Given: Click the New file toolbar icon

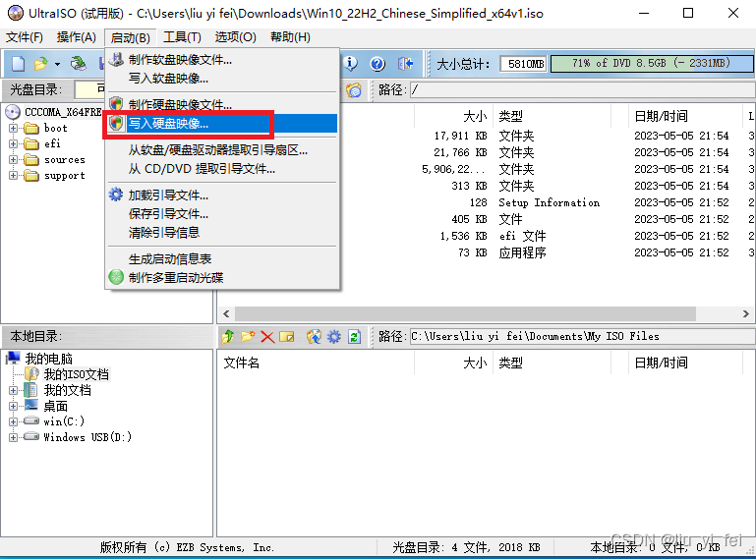Looking at the screenshot, I should (x=18, y=64).
